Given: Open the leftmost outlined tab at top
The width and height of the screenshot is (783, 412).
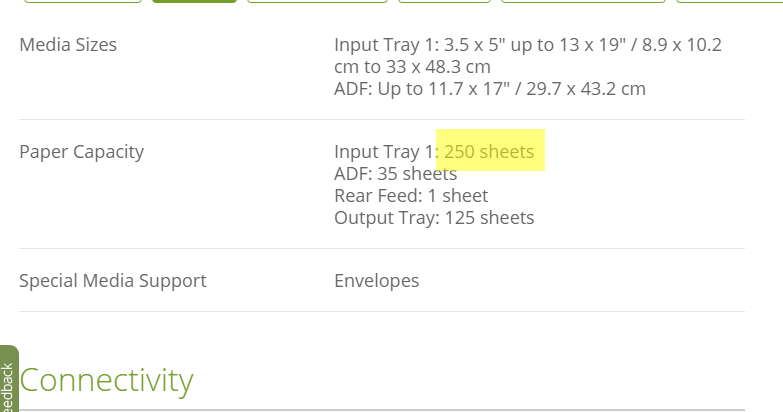Looking at the screenshot, I should pos(83,1).
